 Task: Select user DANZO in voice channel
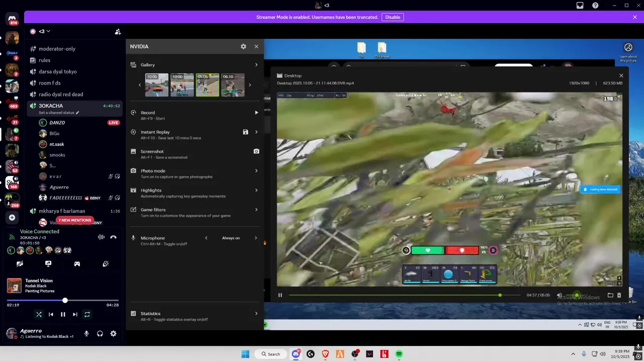[x=57, y=123]
